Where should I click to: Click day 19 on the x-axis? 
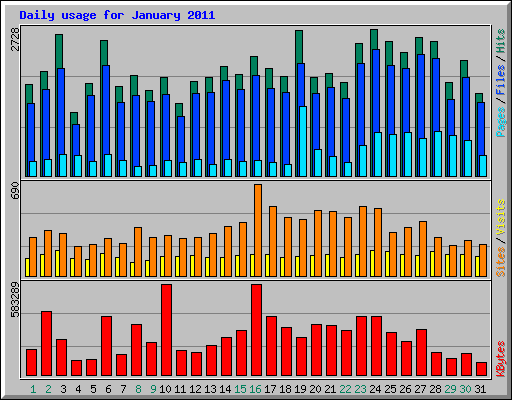(300, 389)
